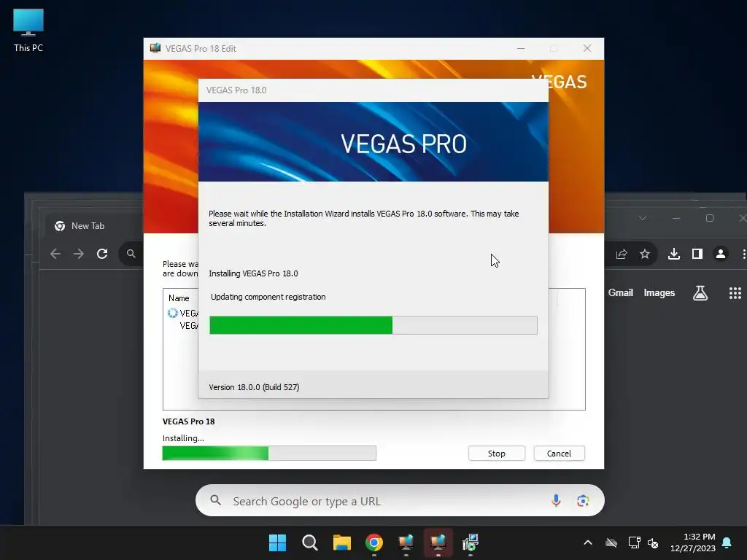
Task: Cancel the VEGAS Pro 18 installer
Action: point(559,454)
